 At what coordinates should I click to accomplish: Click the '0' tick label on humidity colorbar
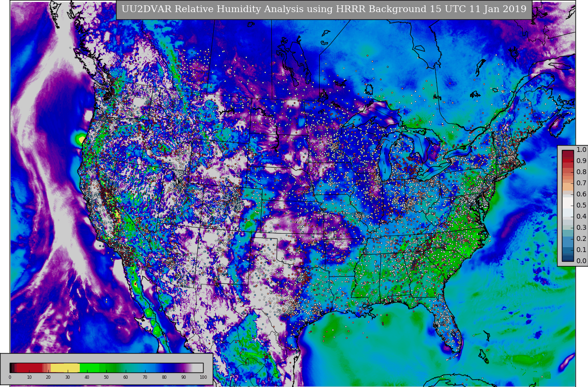pos(10,377)
